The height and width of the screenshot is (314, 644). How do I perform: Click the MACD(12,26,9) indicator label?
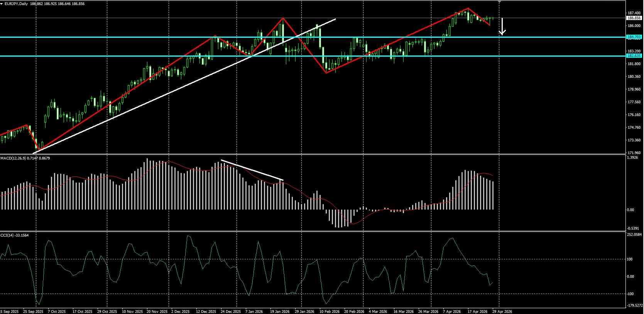(14, 158)
